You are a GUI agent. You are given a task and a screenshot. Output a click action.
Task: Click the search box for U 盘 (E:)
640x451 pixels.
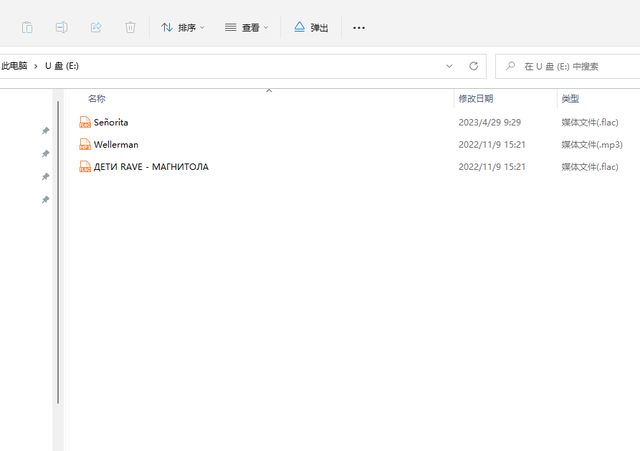(567, 66)
